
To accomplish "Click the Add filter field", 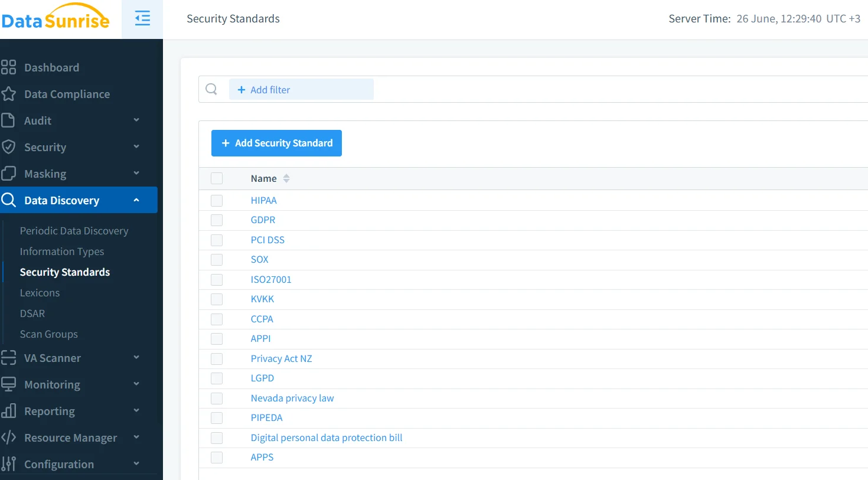I will click(301, 90).
